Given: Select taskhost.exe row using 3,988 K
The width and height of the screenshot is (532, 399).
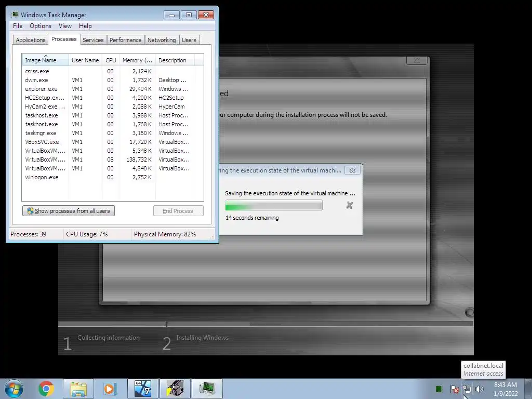Looking at the screenshot, I should click(113, 115).
